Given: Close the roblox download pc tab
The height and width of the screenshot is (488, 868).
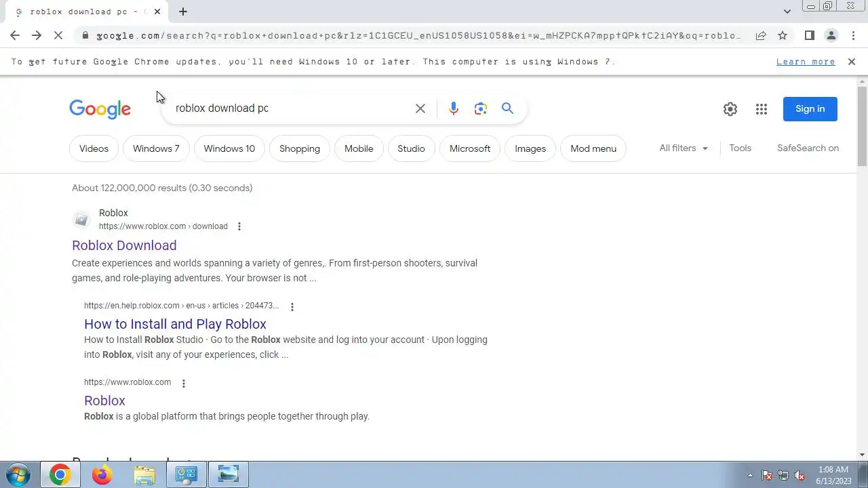Looking at the screenshot, I should pyautogui.click(x=157, y=12).
